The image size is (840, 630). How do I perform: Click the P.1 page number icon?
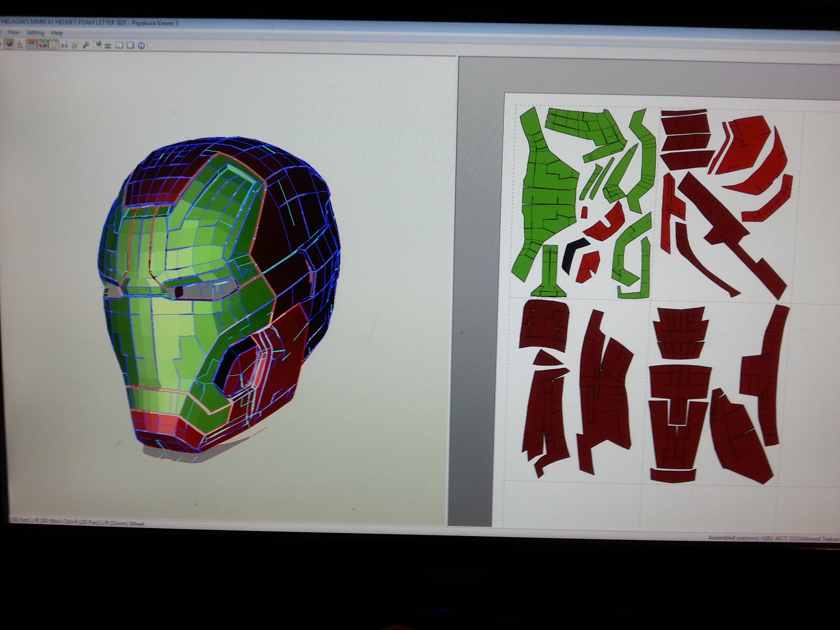point(64,46)
